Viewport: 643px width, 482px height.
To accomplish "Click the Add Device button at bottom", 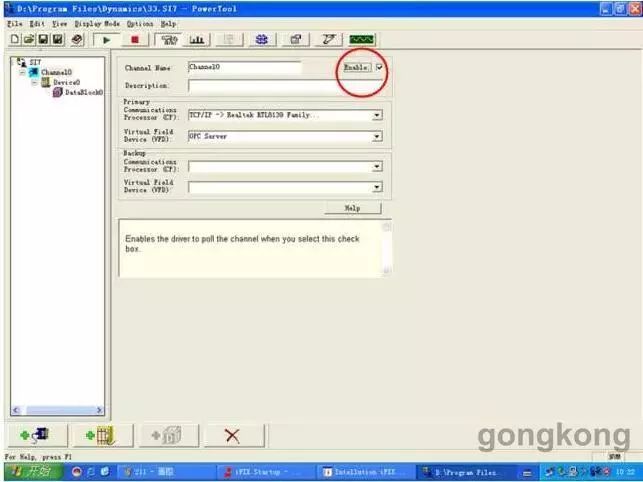I will pyautogui.click(x=100, y=434).
